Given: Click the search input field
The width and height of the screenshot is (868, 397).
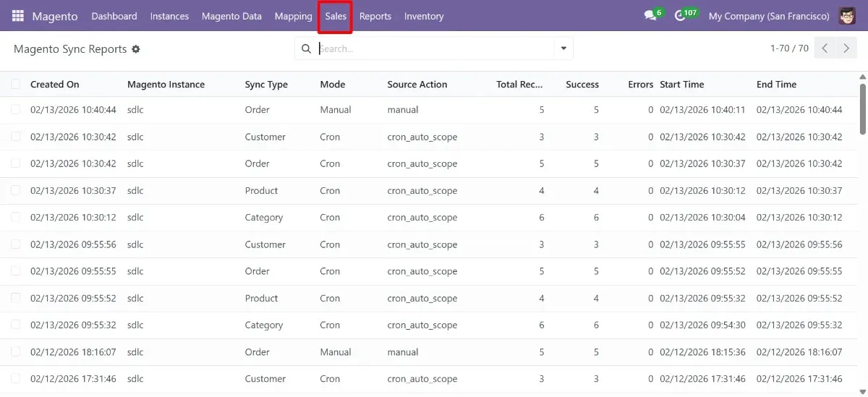Looking at the screenshot, I should 434,48.
